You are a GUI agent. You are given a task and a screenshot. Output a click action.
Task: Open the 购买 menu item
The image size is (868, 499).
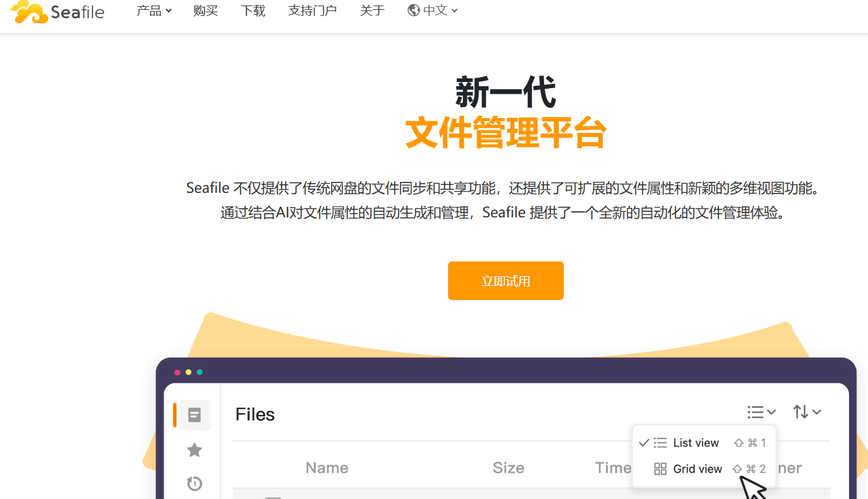click(206, 10)
